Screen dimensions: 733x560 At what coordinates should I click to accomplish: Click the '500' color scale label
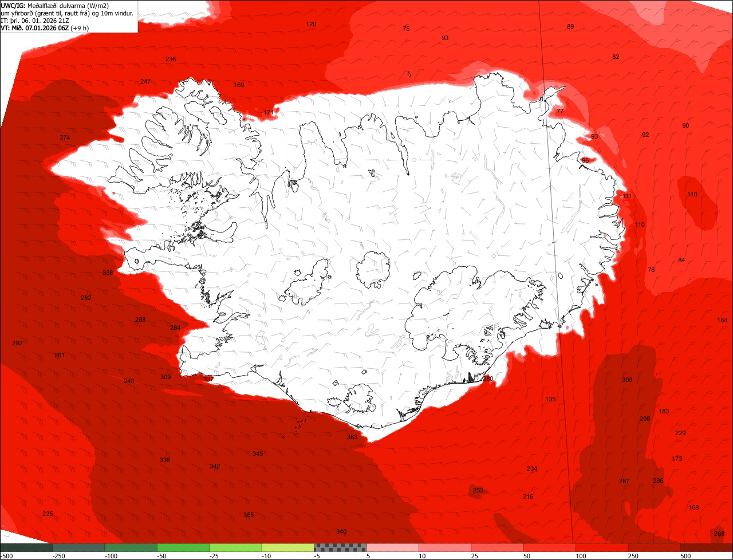pos(686,556)
